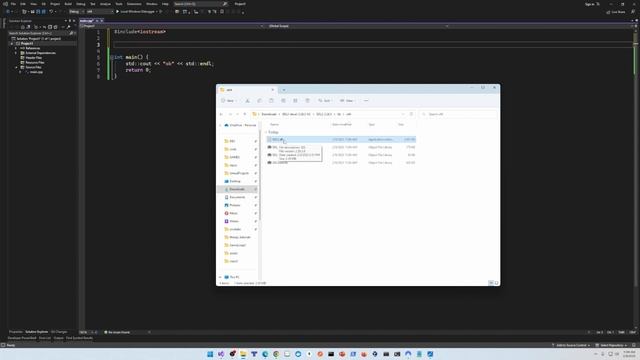Add a new tab in File Explorer
This screenshot has height=360, width=640.
coord(284,90)
